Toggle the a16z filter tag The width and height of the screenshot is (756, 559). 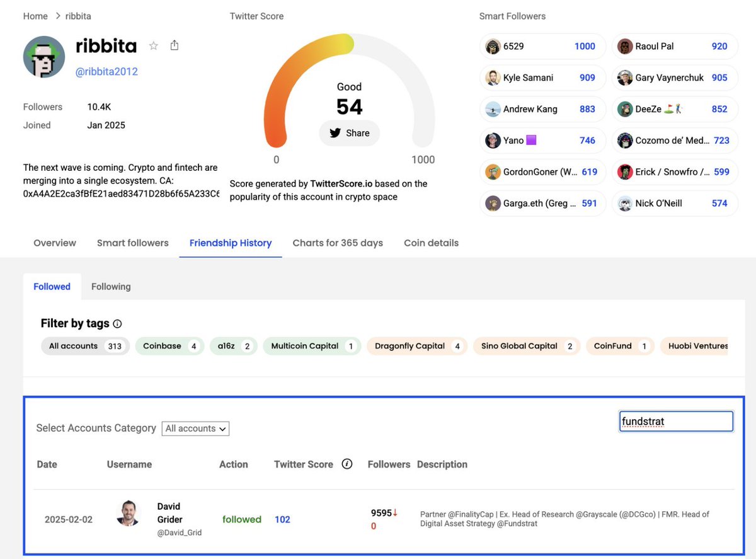233,346
